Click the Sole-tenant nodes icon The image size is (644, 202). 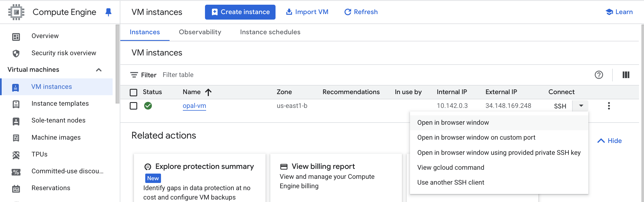[16, 121]
